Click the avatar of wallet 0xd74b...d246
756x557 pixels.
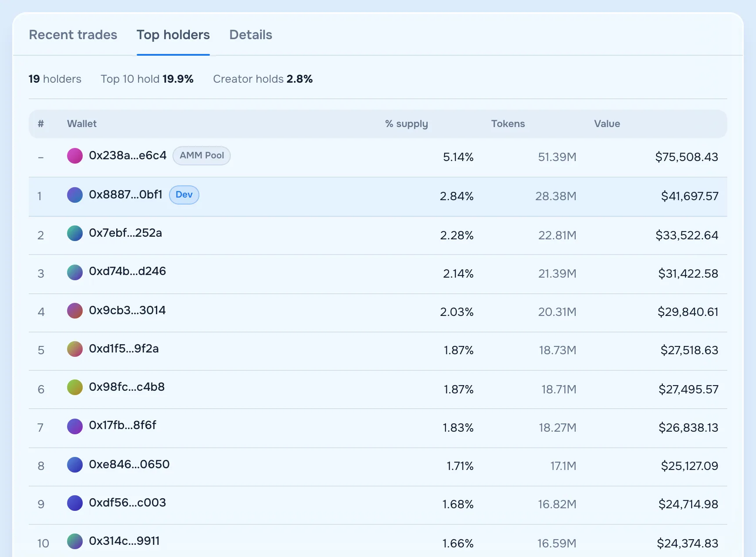[75, 272]
